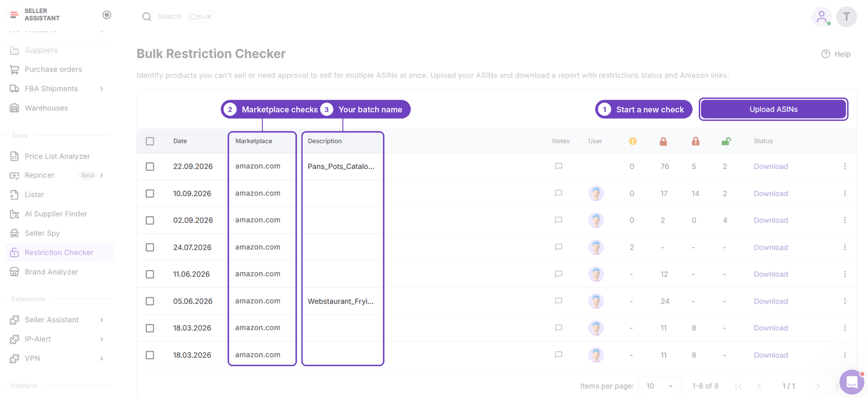Image resolution: width=868 pixels, height=397 pixels.
Task: Go to Brand Analyzer in the sidebar
Action: [51, 272]
